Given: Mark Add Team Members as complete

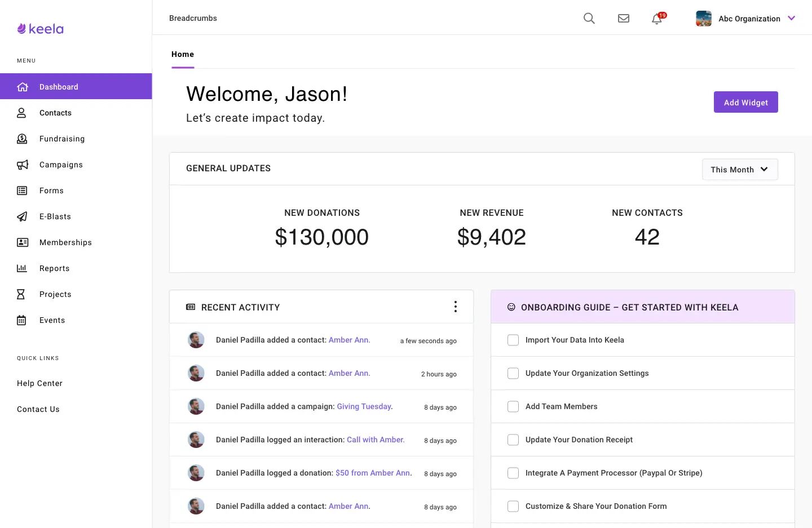Looking at the screenshot, I should [x=513, y=406].
